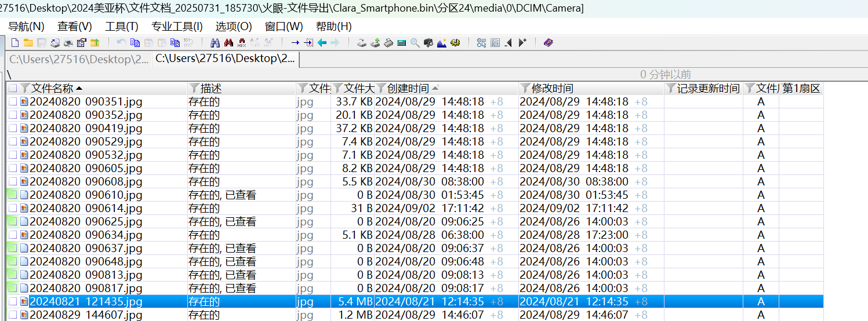Select file 20240820 090529.jpg
The height and width of the screenshot is (321, 868).
[x=86, y=141]
